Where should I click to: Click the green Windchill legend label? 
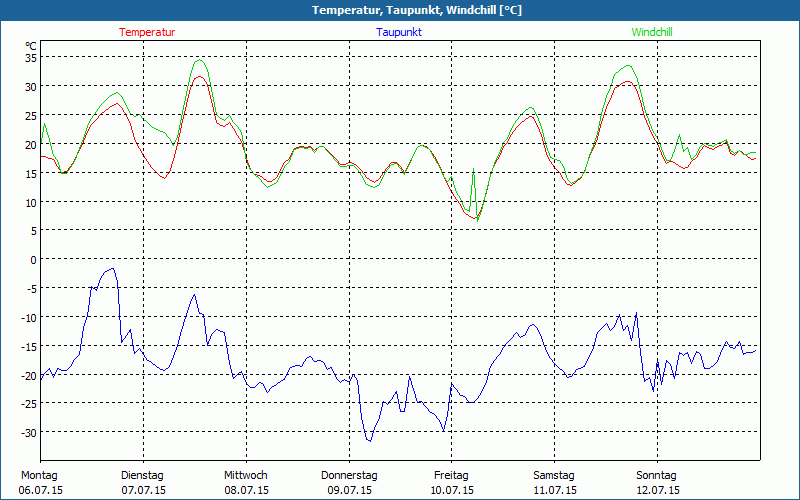pos(652,32)
